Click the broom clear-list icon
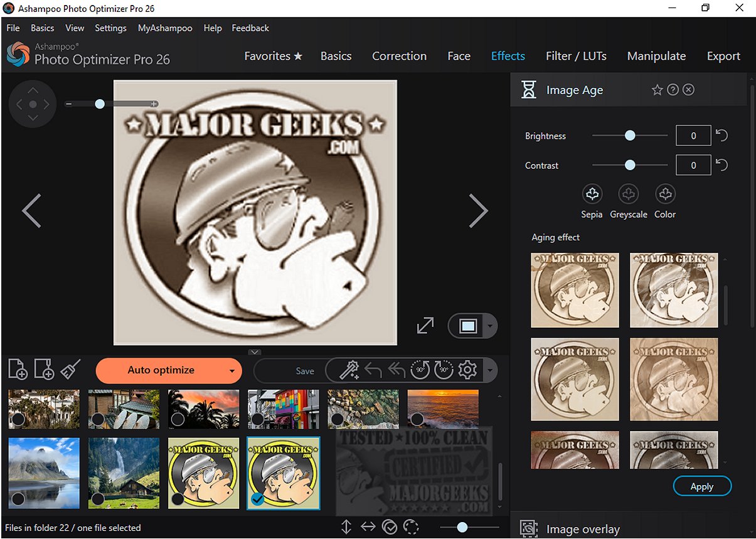756x539 pixels. coord(70,370)
